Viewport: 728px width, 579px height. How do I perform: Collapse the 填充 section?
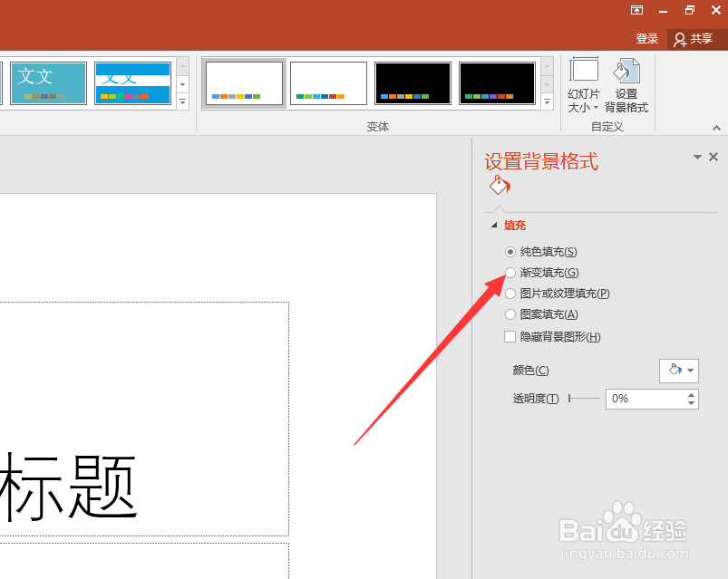(495, 225)
